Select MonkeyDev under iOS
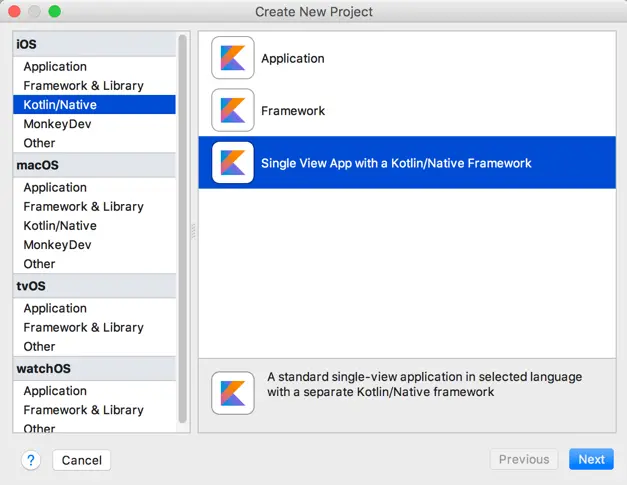This screenshot has width=627, height=485. click(94, 124)
